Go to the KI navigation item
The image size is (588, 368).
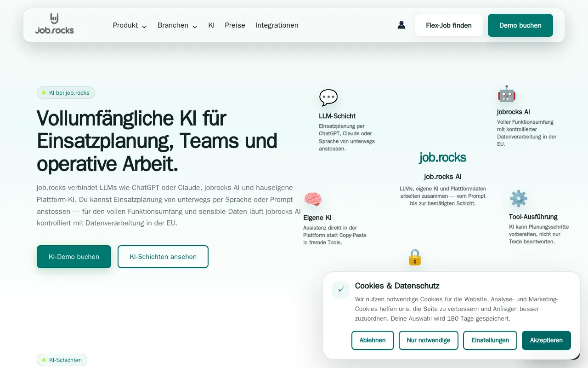tap(211, 25)
